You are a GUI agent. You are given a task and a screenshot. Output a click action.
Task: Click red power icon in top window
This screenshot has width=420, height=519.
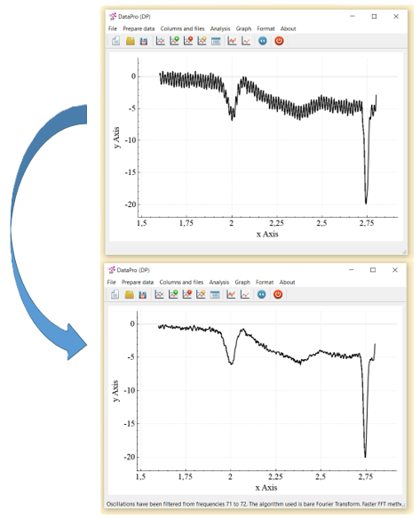(279, 41)
